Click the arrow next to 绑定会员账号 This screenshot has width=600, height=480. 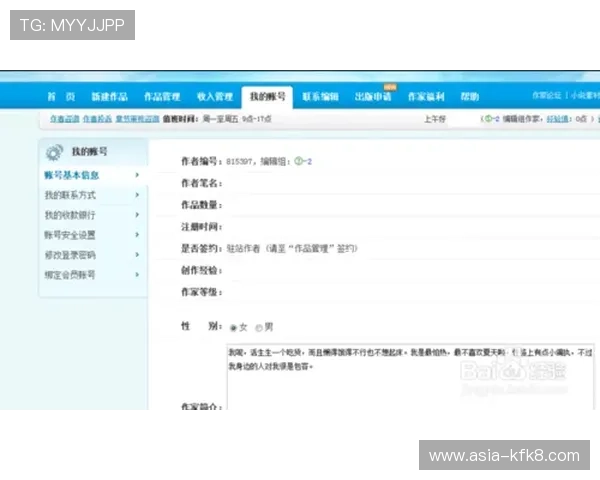point(137,274)
